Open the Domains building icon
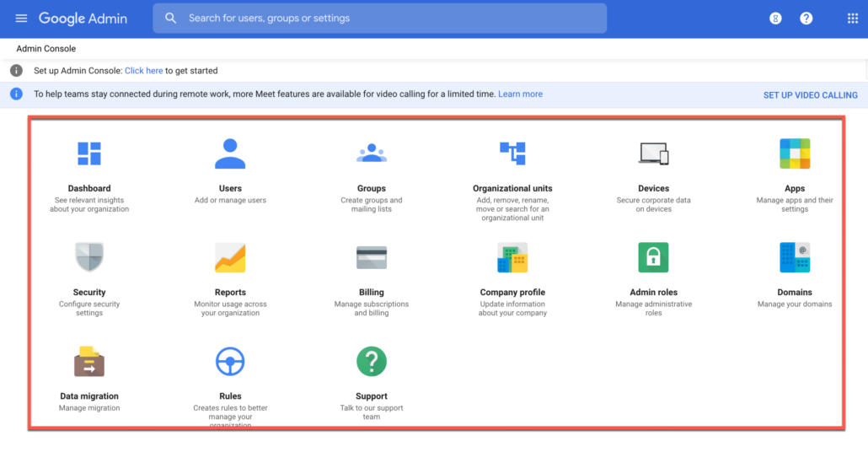Viewport: 868px width, 452px height. coord(795,257)
